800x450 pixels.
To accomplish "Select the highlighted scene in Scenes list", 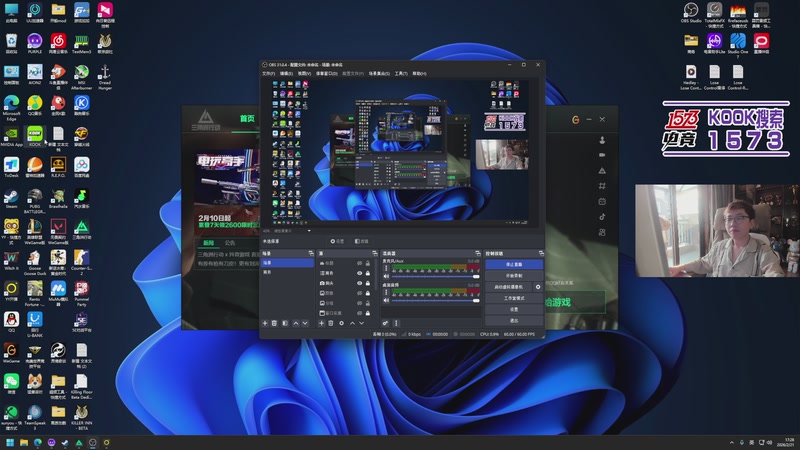I will [x=287, y=263].
